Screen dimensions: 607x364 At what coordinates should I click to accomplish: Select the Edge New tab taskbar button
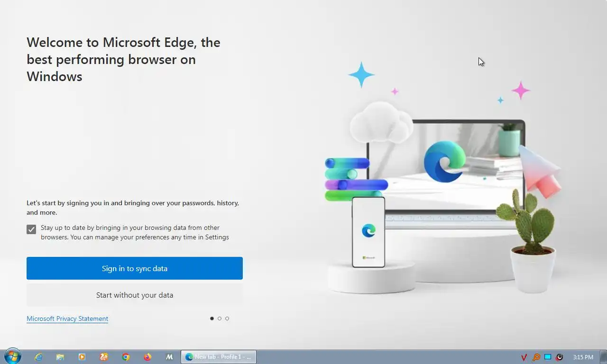(x=219, y=357)
